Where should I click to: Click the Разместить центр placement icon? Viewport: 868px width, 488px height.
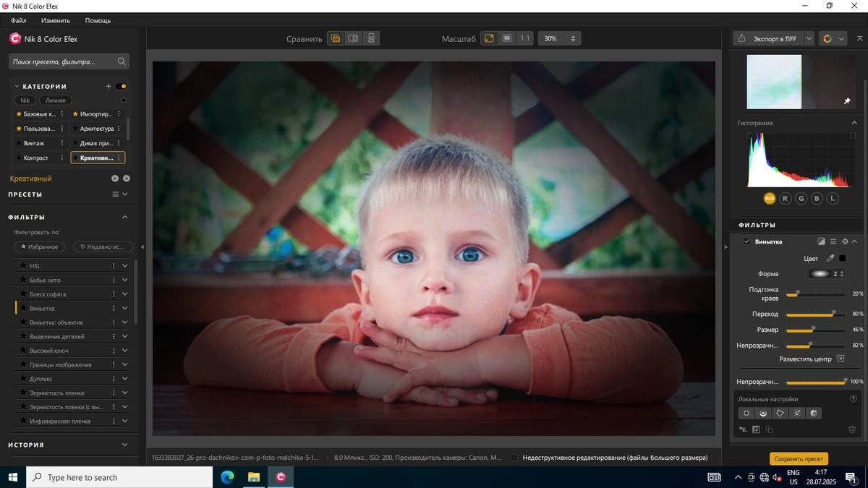(x=841, y=359)
